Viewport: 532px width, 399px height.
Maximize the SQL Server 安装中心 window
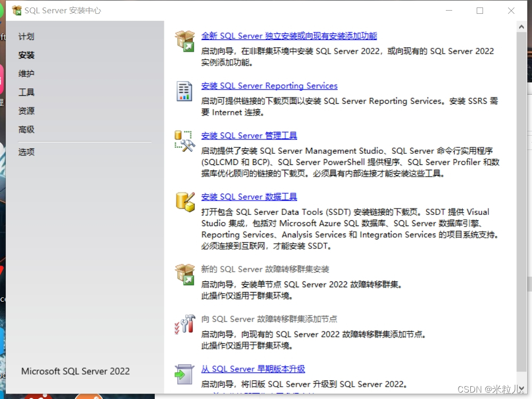click(480, 11)
